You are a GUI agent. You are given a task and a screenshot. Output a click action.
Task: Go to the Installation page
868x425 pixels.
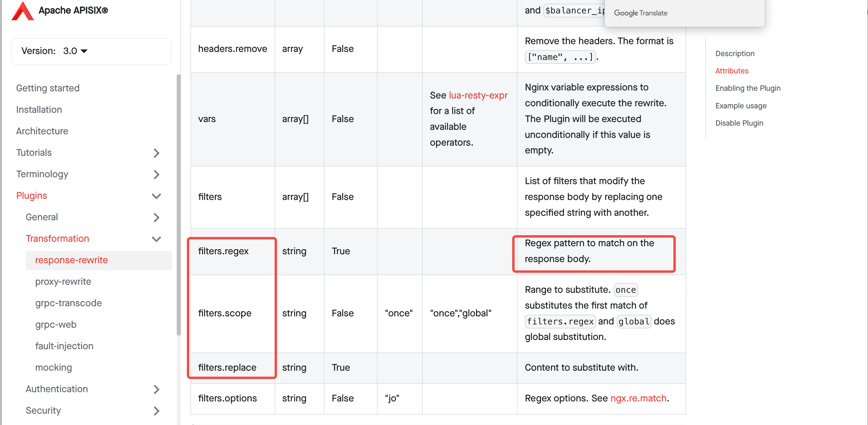(x=39, y=110)
